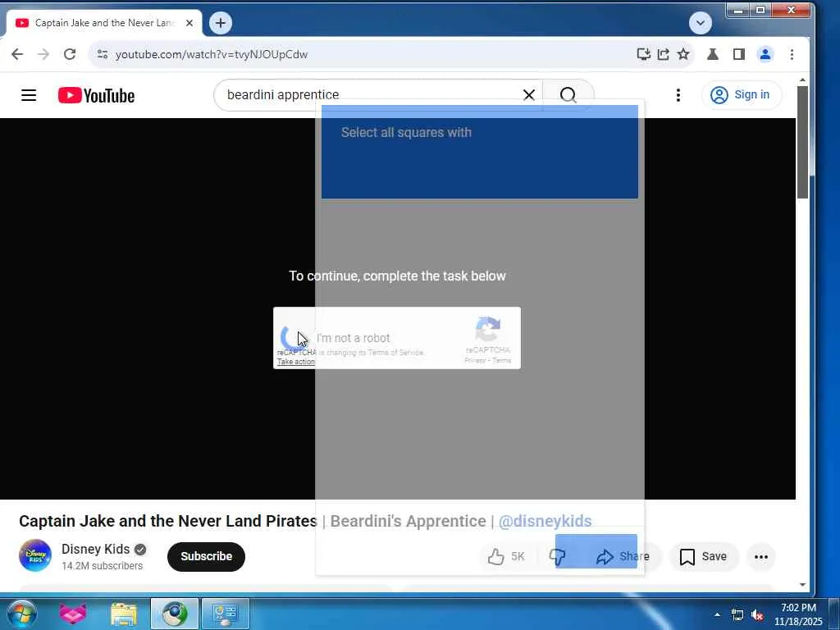This screenshot has height=630, width=840.
Task: Open a new tab with the plus button
Action: (x=220, y=23)
